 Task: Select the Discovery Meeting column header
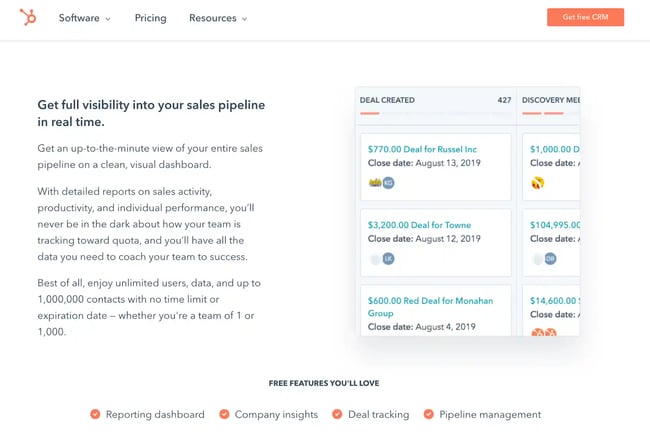coord(550,100)
